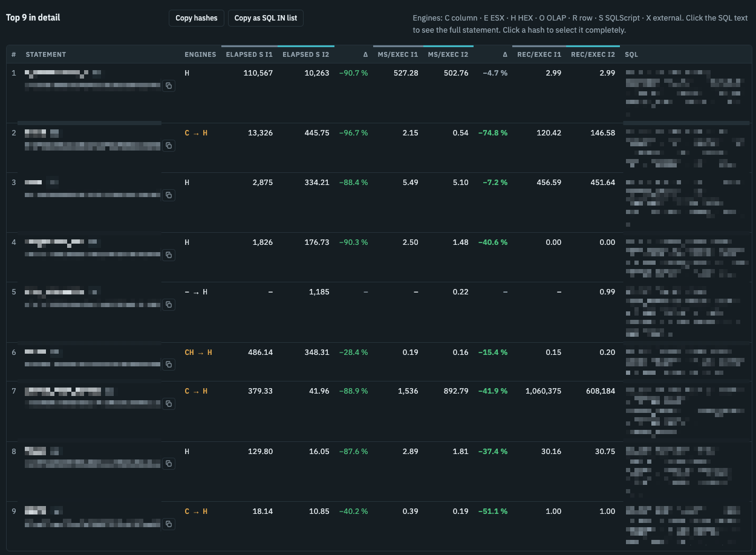Select the ENGINES column header
The image size is (756, 555).
(200, 54)
